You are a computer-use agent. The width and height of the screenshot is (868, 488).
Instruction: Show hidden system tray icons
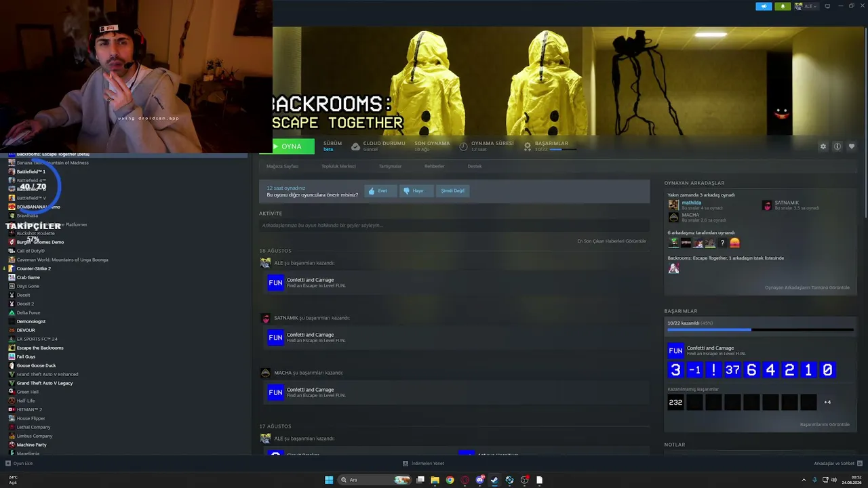pos(804,480)
